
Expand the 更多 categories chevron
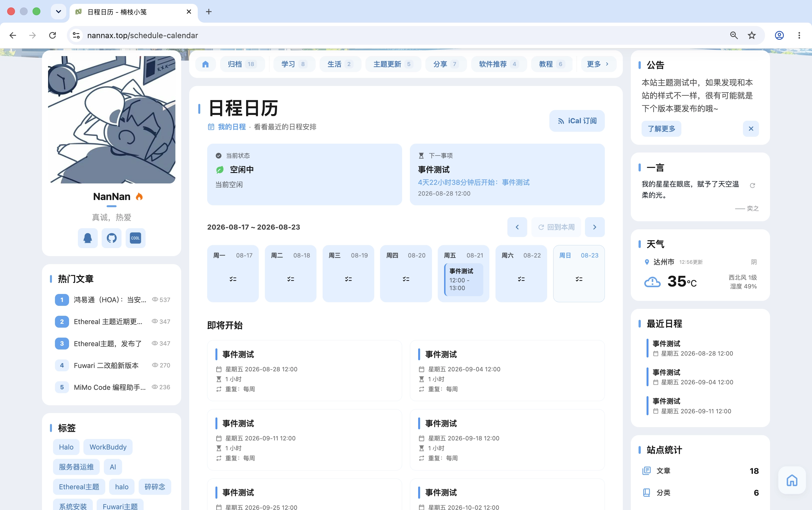607,64
